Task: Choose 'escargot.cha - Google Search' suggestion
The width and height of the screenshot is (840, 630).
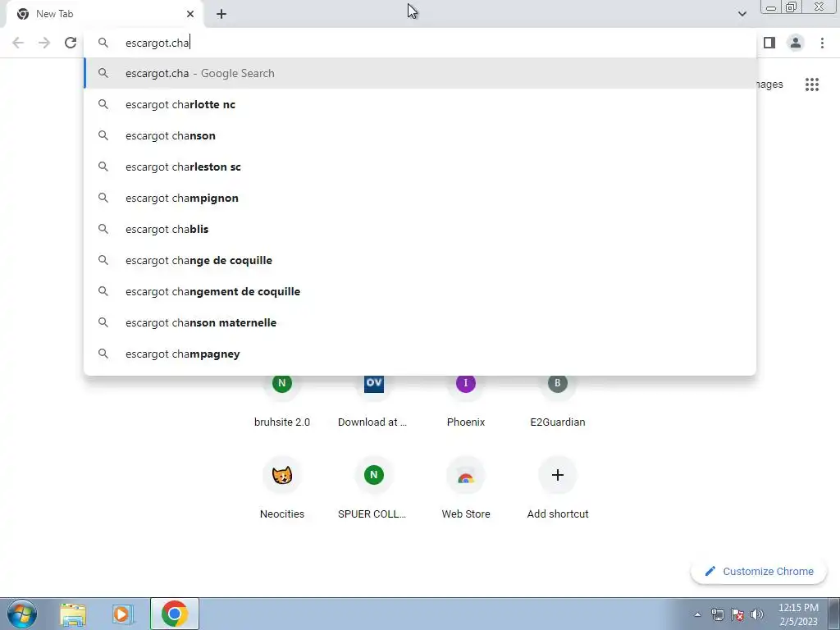Action: 420,73
